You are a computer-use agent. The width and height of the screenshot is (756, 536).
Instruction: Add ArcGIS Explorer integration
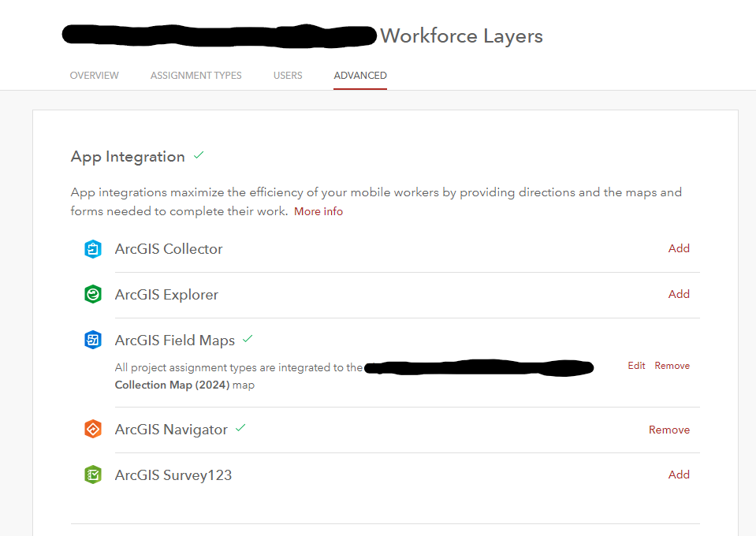[x=679, y=293]
